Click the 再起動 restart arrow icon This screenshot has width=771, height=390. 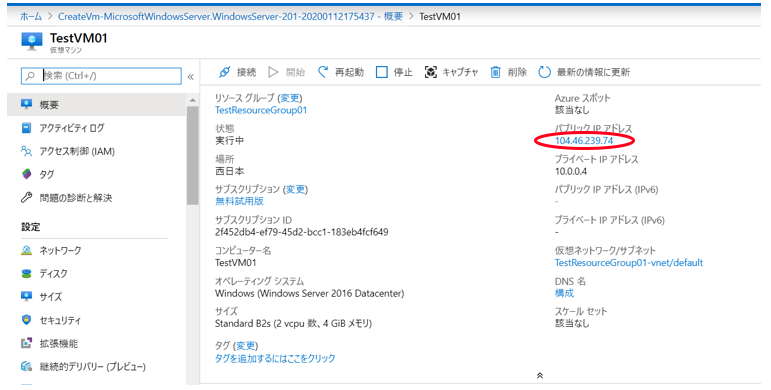pyautogui.click(x=323, y=72)
